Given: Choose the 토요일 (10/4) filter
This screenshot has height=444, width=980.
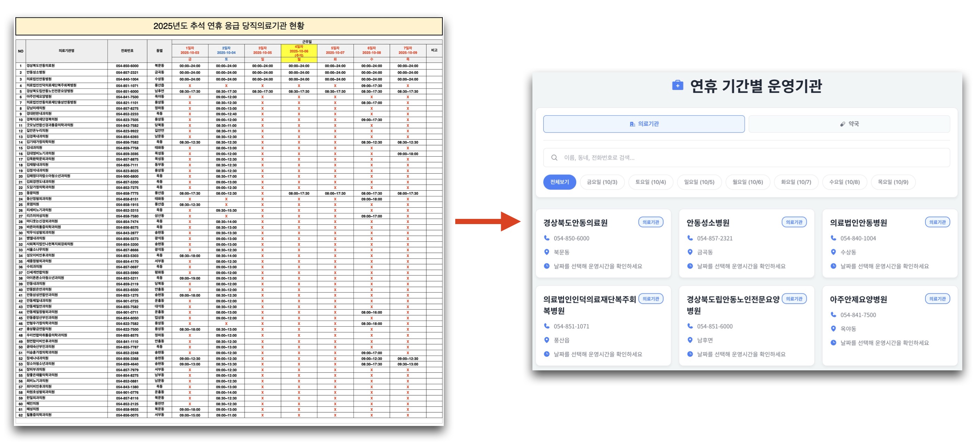Looking at the screenshot, I should 650,182.
